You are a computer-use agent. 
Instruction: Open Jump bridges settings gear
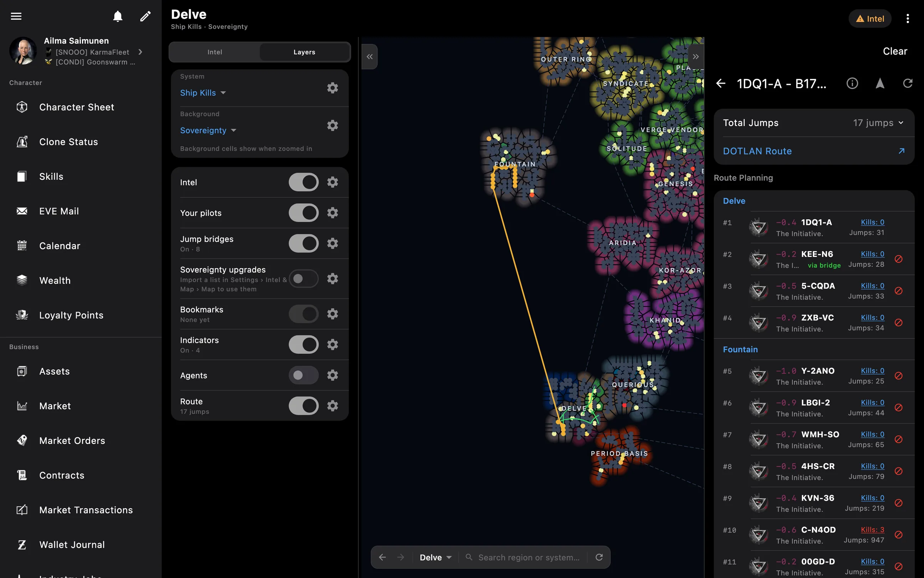click(333, 244)
